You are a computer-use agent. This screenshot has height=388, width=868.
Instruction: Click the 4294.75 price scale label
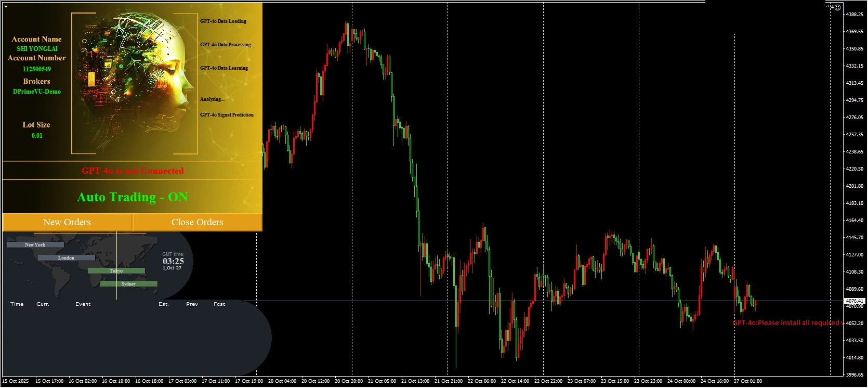click(854, 100)
